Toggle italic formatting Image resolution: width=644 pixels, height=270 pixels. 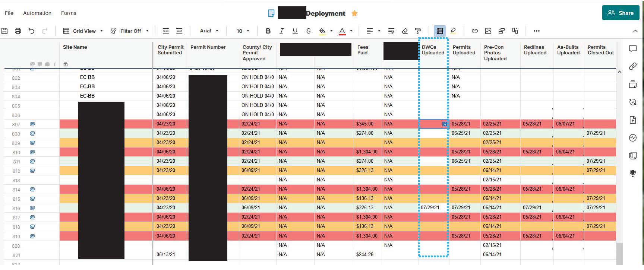(281, 31)
